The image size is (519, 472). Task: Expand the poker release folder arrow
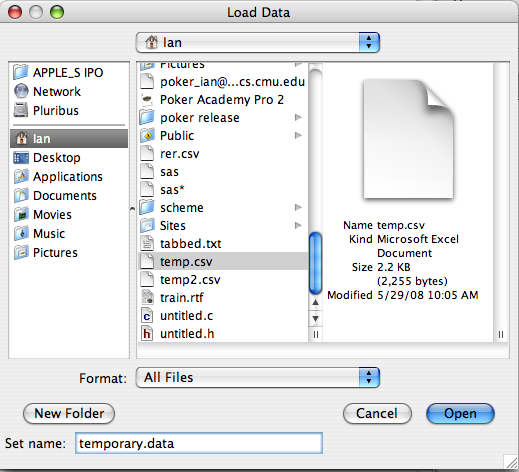[298, 117]
